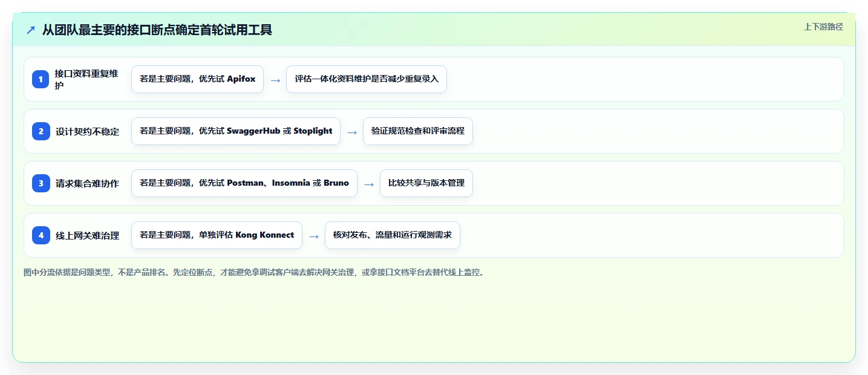Viewport: 868px width, 375px height.
Task: Select the number 2 step badge
Action: (x=41, y=131)
